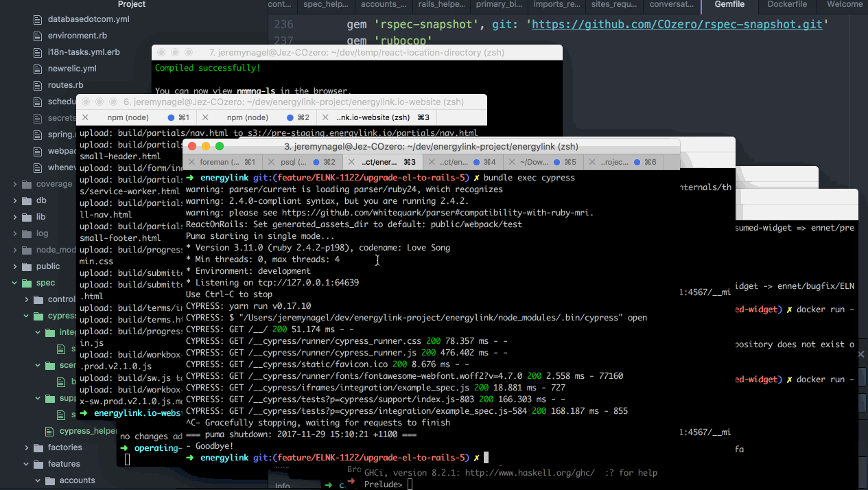Close the active ⌘3 tab in window 3

(352, 162)
